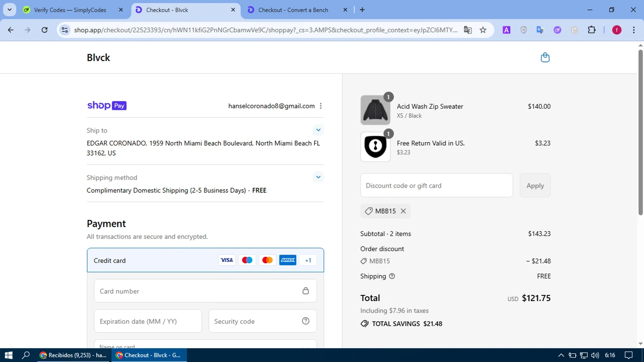
Task: Focus the Security code field
Action: coord(262,321)
